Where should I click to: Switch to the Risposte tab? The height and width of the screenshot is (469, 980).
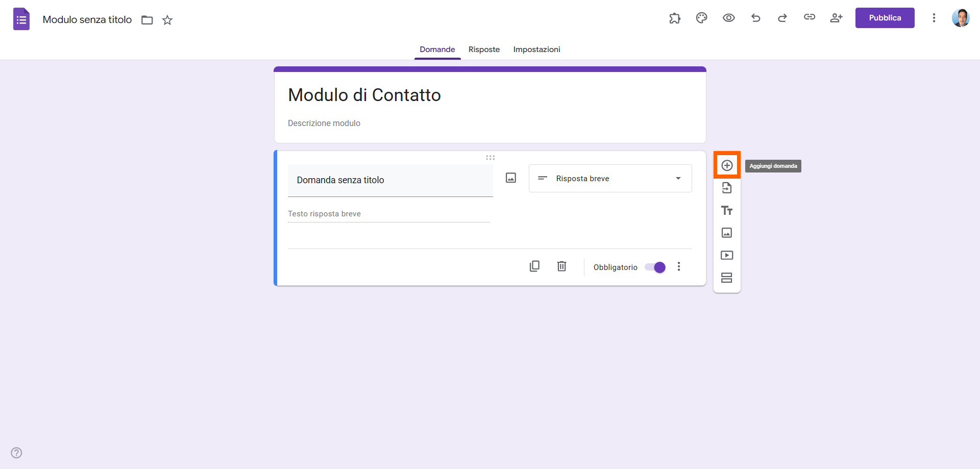tap(484, 50)
